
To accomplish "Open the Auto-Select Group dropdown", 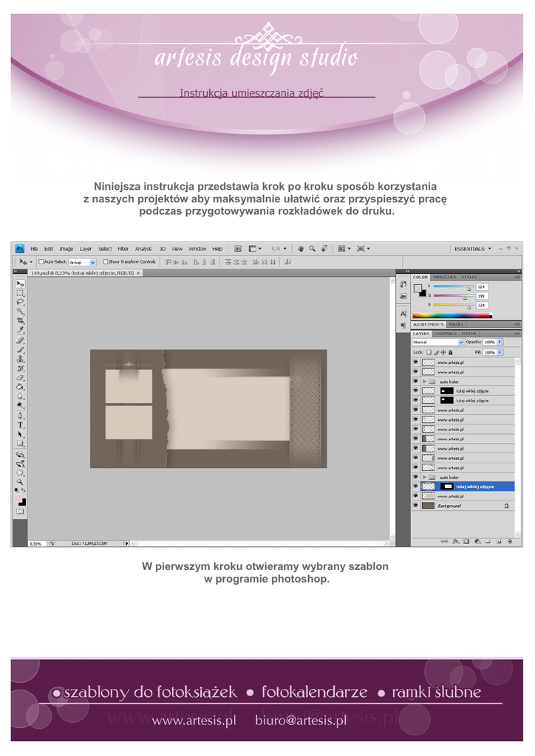I will pyautogui.click(x=83, y=262).
